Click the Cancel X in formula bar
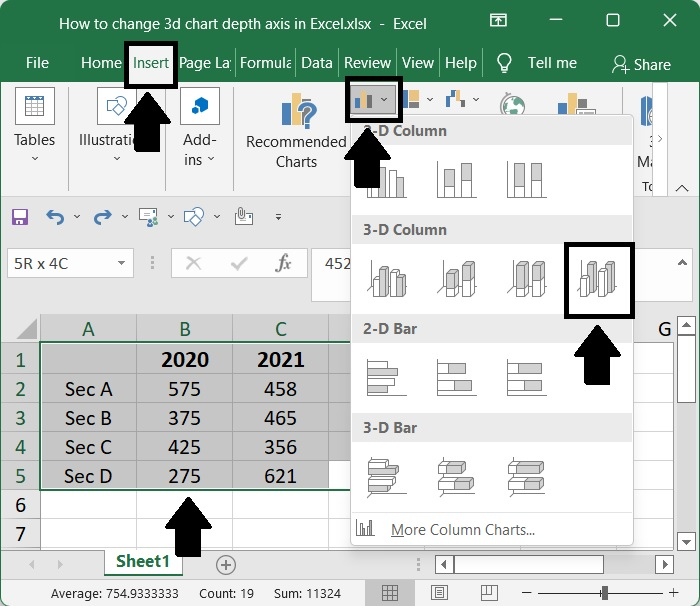Screen dimensions: 700x606 pyautogui.click(x=193, y=263)
